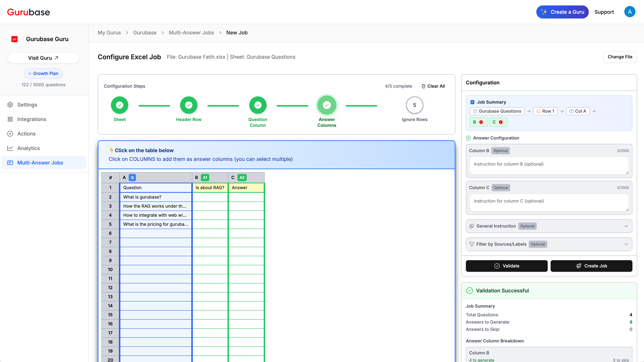Click the Create Job button
644x362 pixels.
click(591, 266)
